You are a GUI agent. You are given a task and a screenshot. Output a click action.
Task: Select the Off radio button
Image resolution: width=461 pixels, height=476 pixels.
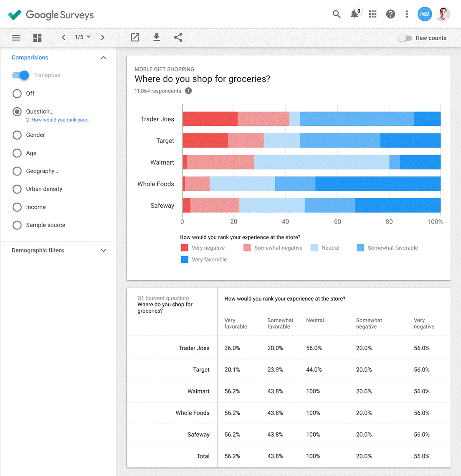pyautogui.click(x=17, y=94)
